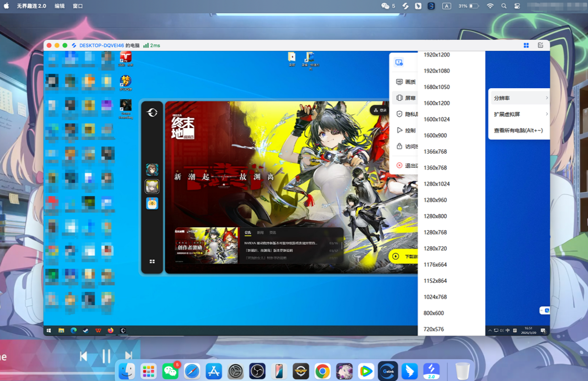Click the 创作者激励 banner thumbnail
Screen dimensions: 588x381
[207, 246]
